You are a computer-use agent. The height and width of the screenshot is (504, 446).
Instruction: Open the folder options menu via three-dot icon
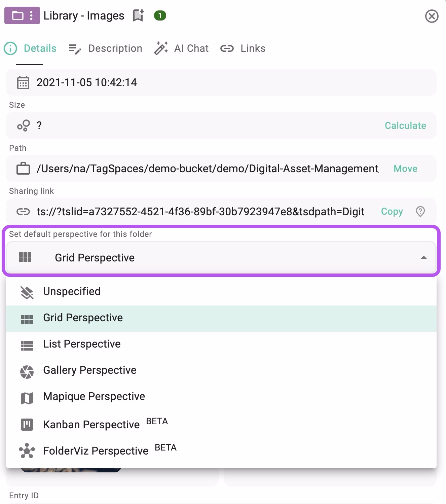pos(32,15)
